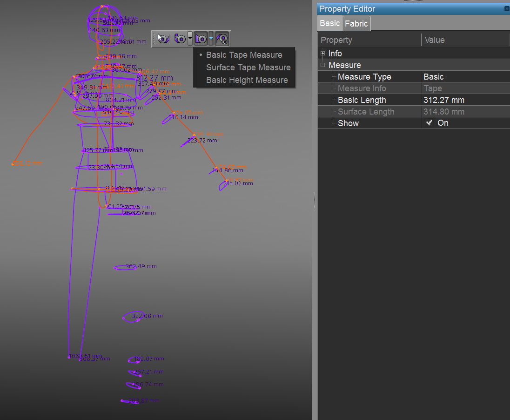510x420 pixels.
Task: Click the 312.27 mm measurement label on avatar
Action: 154,78
